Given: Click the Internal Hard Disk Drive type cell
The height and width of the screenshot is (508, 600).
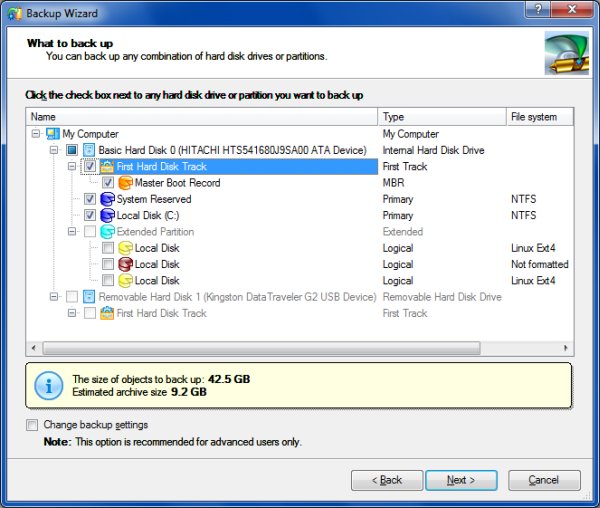Looking at the screenshot, I should click(x=434, y=150).
